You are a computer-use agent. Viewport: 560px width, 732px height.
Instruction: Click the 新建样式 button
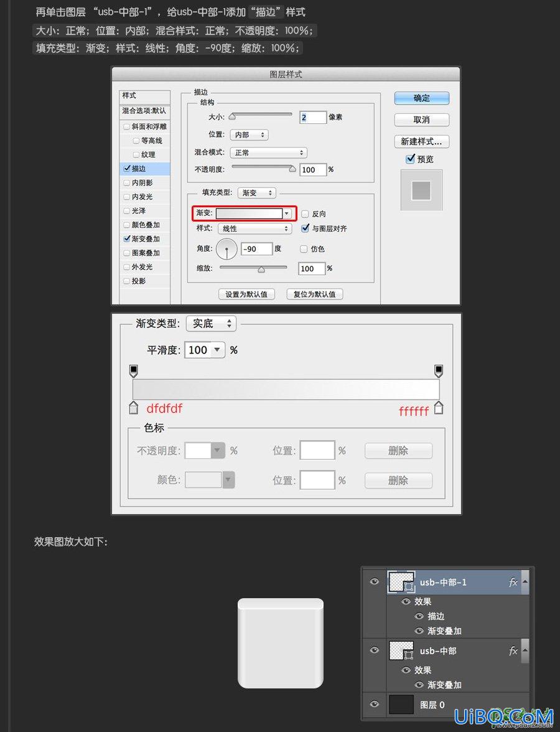pos(421,141)
